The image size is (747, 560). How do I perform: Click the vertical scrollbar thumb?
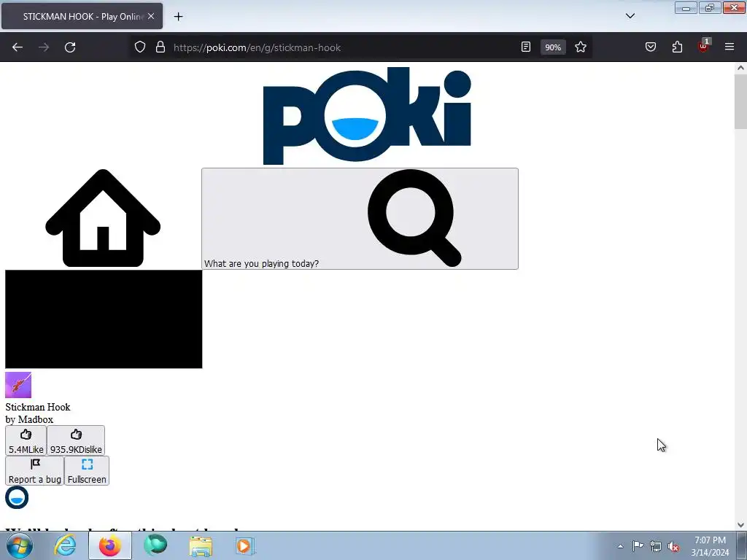[x=740, y=101]
